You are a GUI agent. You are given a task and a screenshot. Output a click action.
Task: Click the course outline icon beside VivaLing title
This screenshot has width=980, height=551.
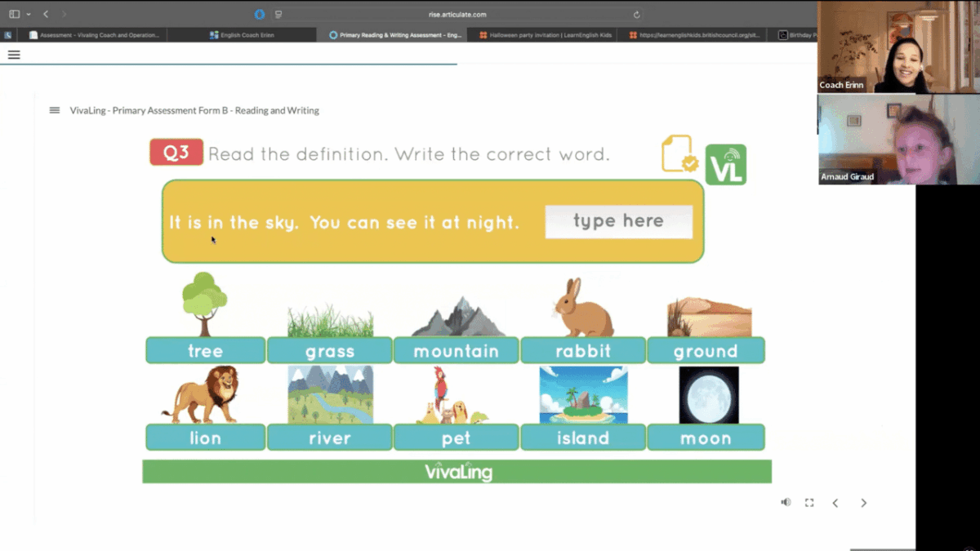(x=55, y=110)
